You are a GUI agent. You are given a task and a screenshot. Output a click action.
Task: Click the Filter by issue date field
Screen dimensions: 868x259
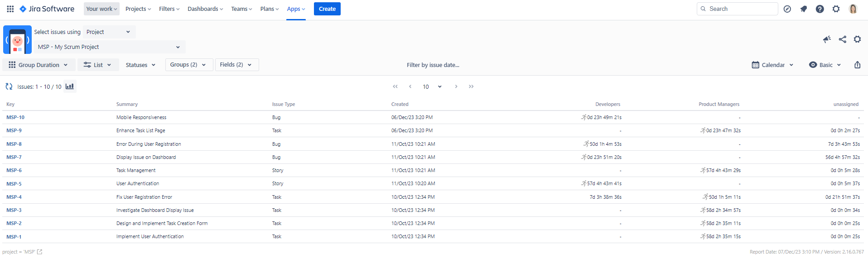(x=433, y=65)
